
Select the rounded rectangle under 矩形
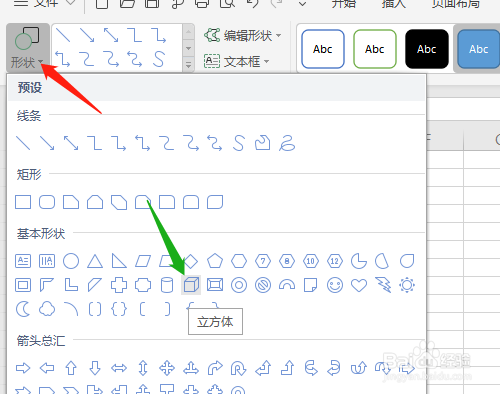(x=47, y=202)
